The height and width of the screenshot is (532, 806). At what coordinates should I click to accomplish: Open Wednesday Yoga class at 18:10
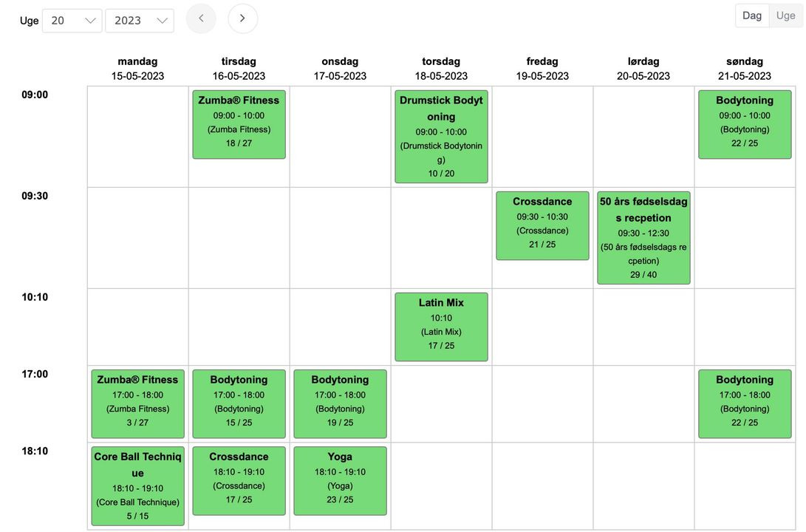[340, 480]
